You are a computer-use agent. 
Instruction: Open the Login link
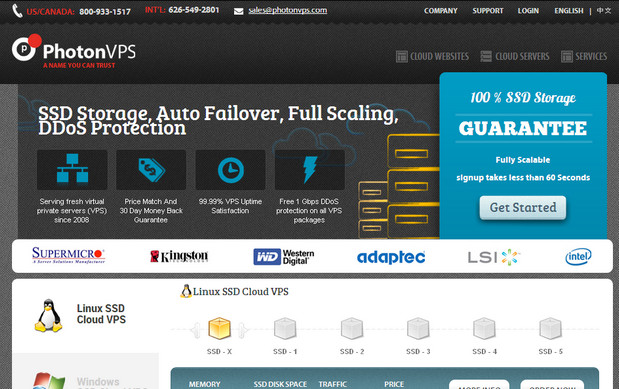point(528,11)
